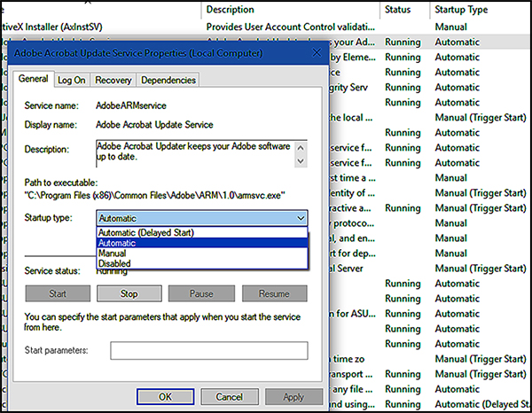This screenshot has width=532, height=413.
Task: Click the Startup type combo box arrow
Action: [300, 218]
